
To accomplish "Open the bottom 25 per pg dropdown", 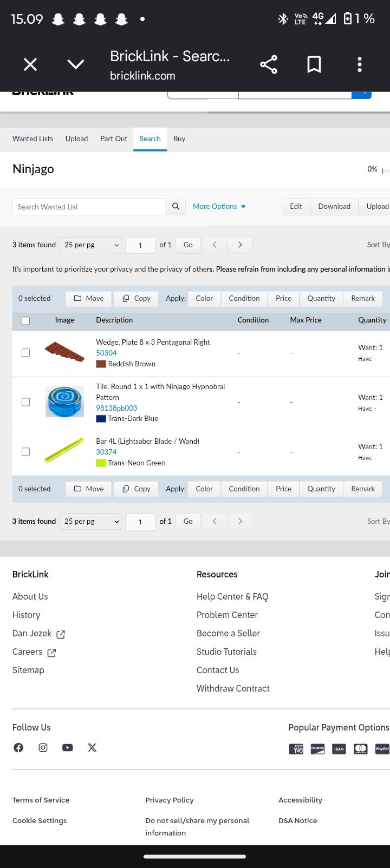I will point(90,522).
